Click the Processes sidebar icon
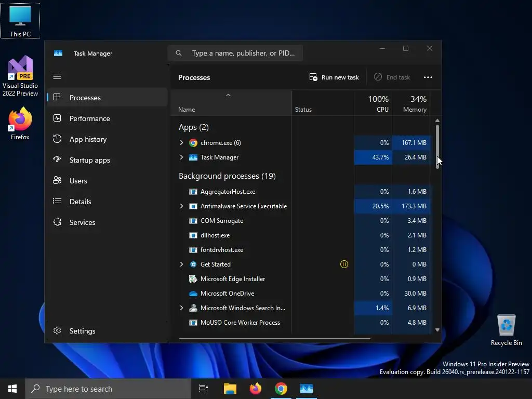This screenshot has height=399, width=532. point(57,97)
